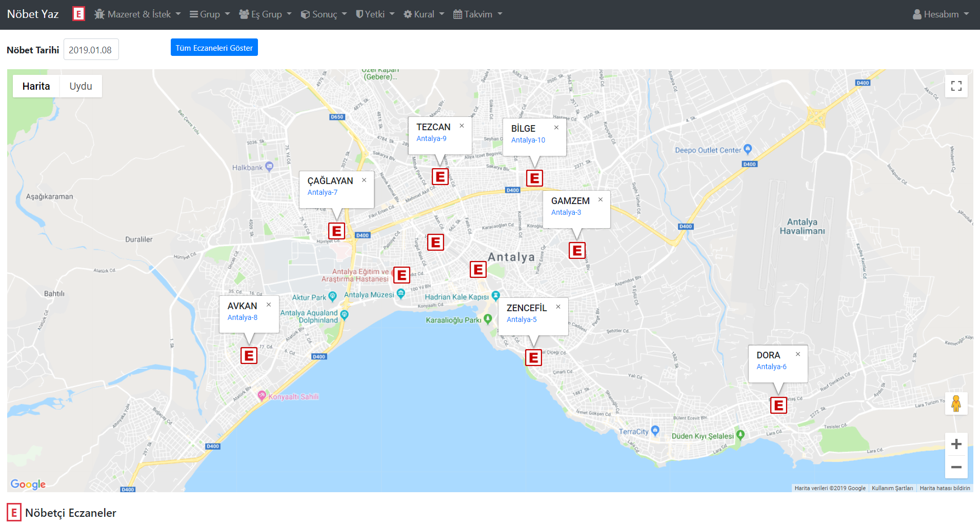Click the DORA pharmacy marker on map
Viewport: 980px width, 525px height.
click(x=778, y=405)
